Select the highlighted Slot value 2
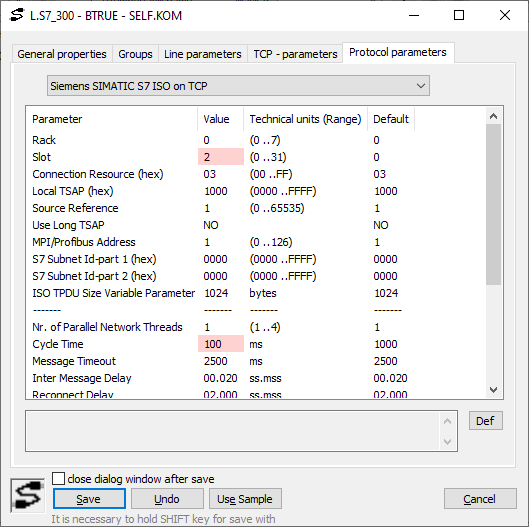Screen dimensions: 529x527 tap(221, 157)
